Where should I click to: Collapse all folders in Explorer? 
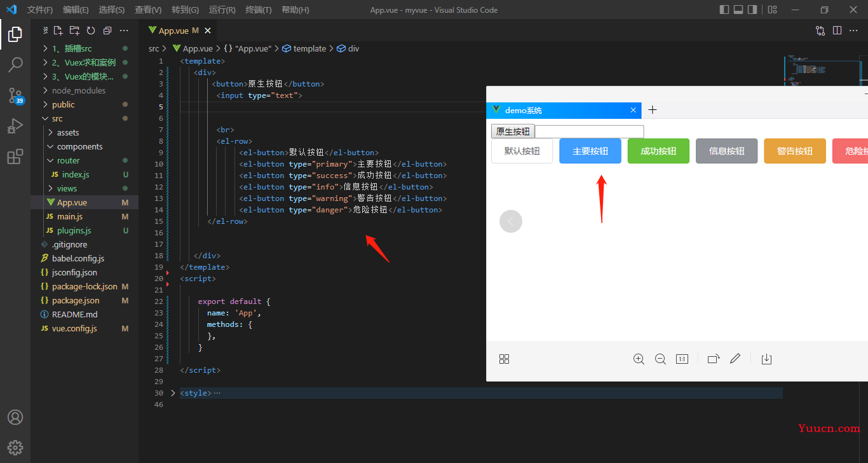107,31
